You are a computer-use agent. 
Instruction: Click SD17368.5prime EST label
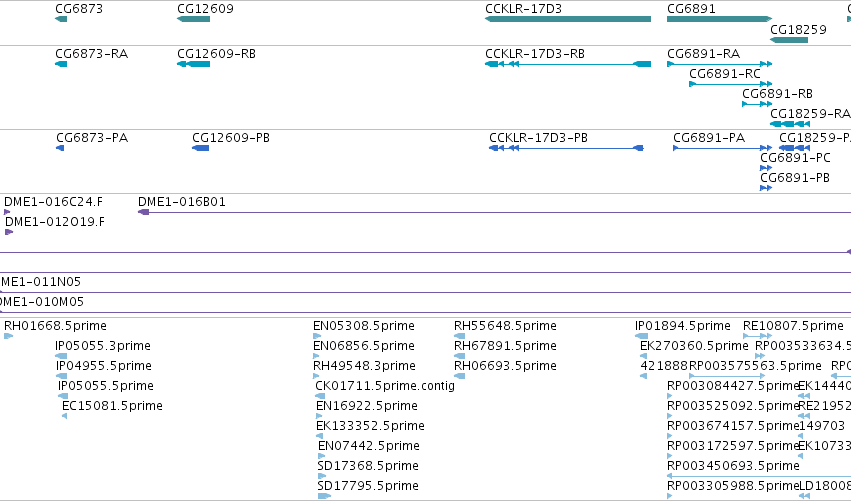click(368, 466)
